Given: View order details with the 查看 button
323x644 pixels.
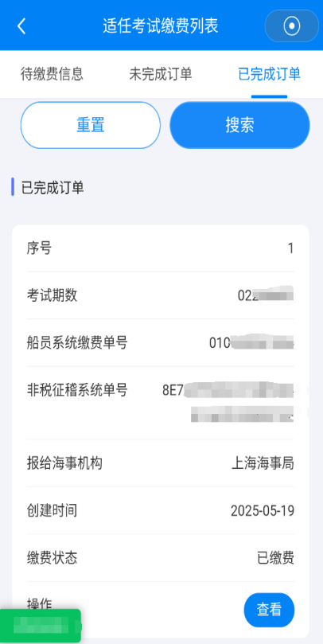Looking at the screenshot, I should tap(269, 610).
